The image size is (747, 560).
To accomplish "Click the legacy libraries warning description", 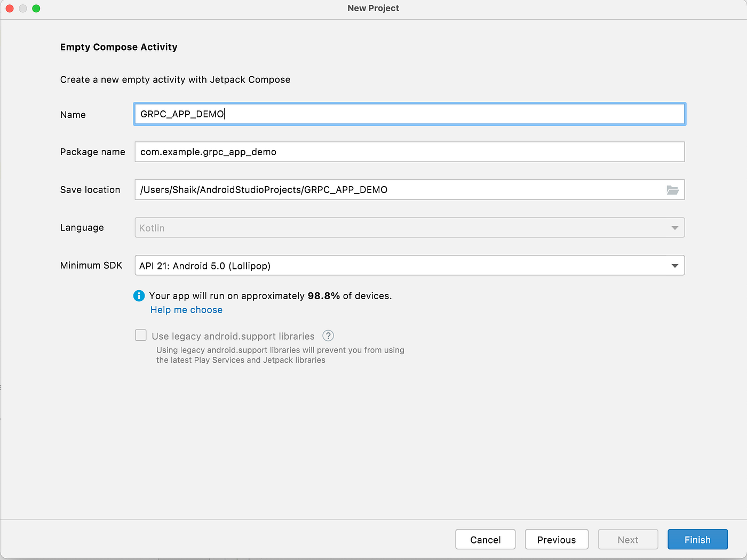I will (x=280, y=355).
